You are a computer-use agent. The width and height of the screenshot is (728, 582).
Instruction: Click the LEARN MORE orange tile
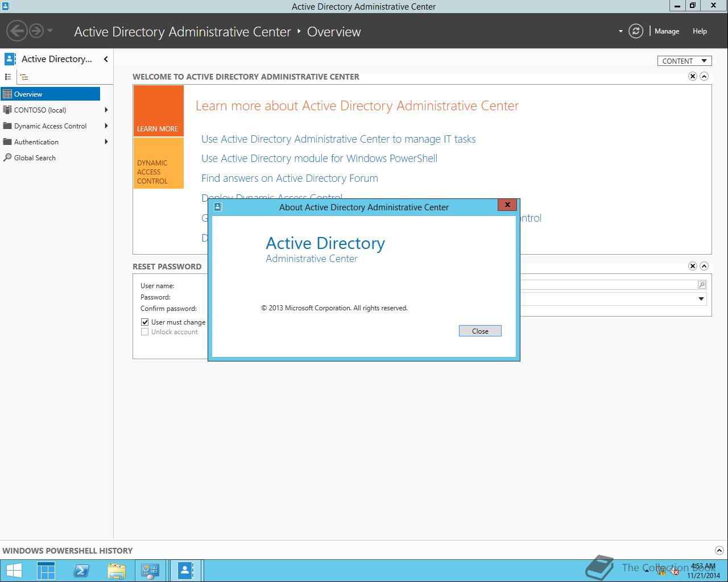pyautogui.click(x=159, y=111)
